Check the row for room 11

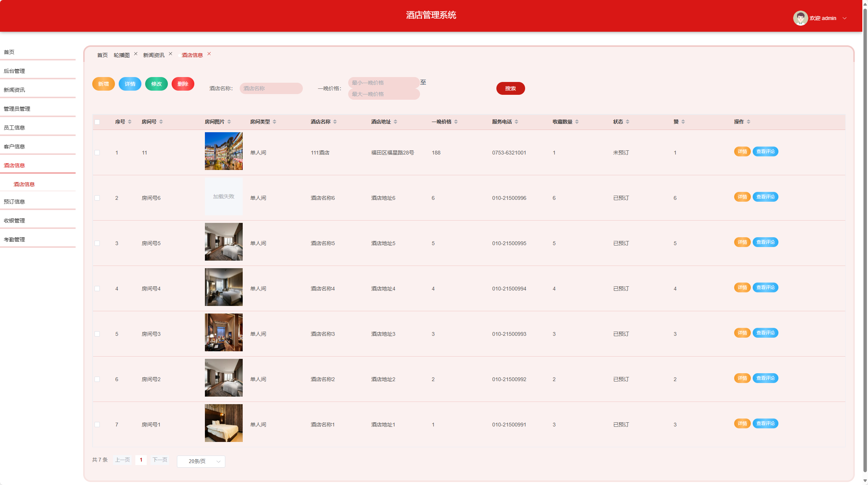pyautogui.click(x=97, y=153)
